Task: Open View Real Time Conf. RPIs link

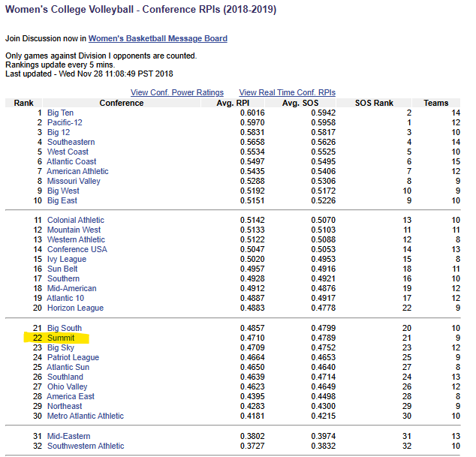Action: point(288,92)
